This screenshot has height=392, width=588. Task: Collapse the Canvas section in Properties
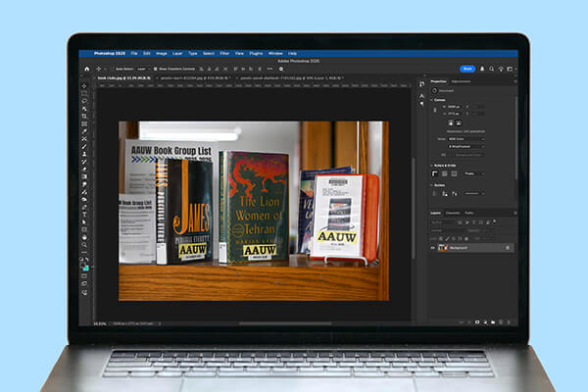(434, 99)
